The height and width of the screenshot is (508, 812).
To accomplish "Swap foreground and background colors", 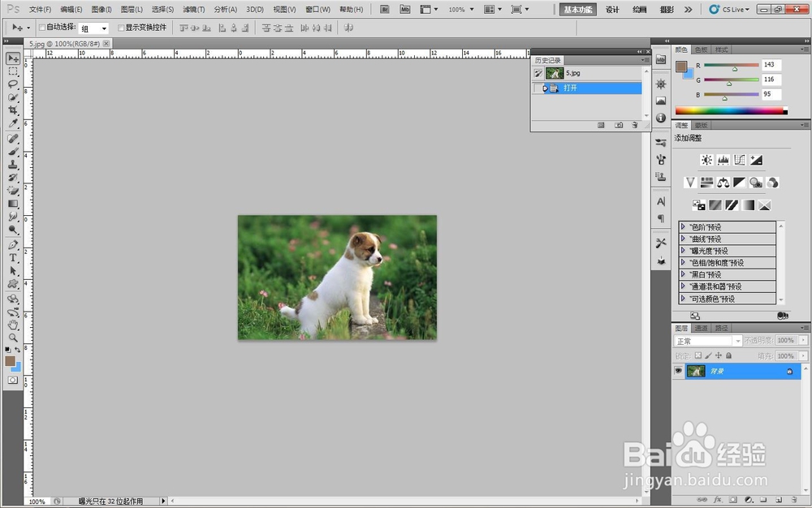I will pyautogui.click(x=18, y=351).
